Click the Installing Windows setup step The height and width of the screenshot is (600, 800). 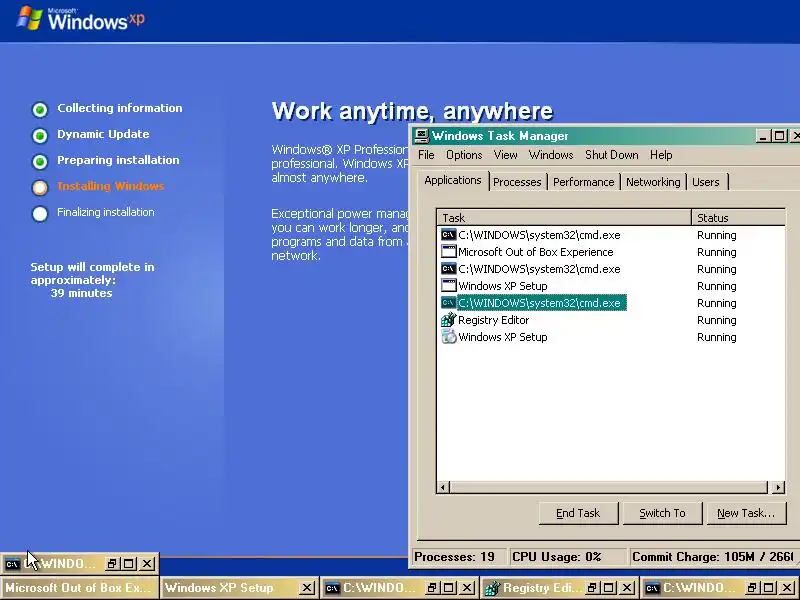[110, 186]
